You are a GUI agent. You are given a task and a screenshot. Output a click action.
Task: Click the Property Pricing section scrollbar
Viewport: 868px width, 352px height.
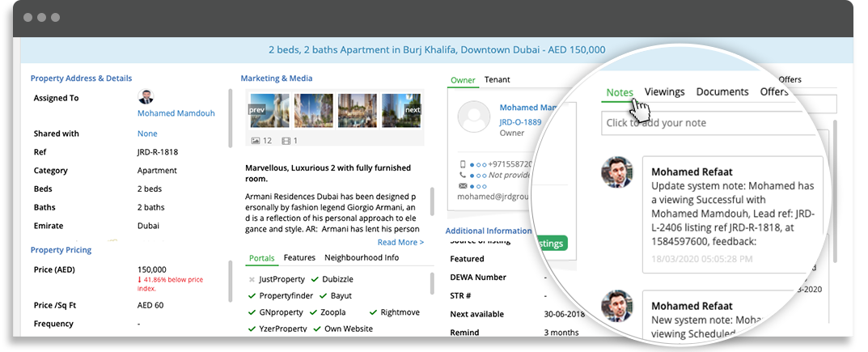231,282
